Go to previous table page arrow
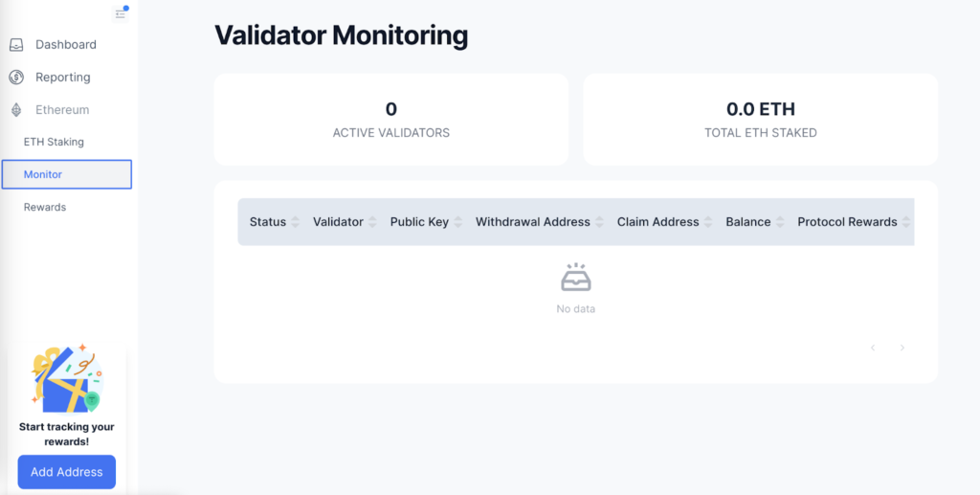Screen dimensions: 980x495 pos(873,348)
